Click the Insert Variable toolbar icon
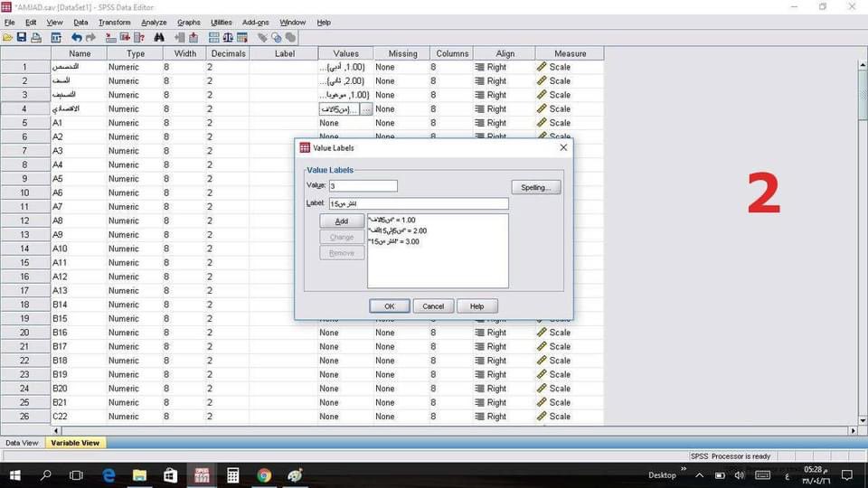Screen dimensions: 868x488 193,38
